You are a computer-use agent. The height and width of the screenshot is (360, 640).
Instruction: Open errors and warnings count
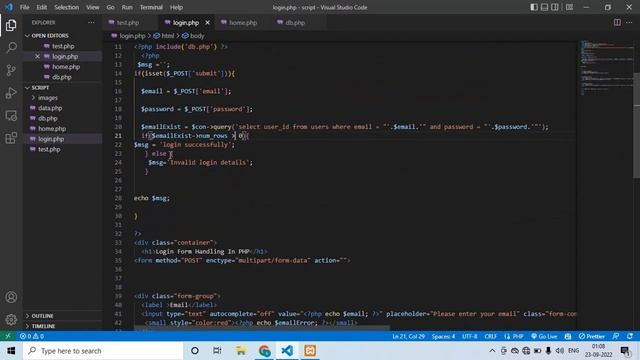click(32, 336)
